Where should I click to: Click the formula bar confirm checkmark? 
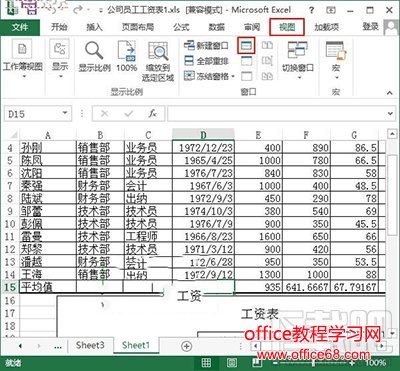click(x=129, y=114)
